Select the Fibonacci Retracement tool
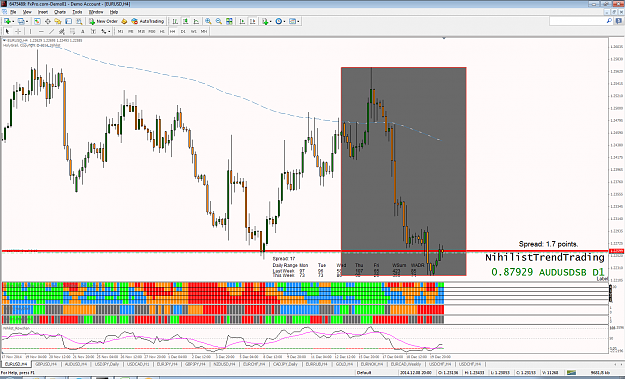This screenshot has height=379, width=625. (x=72, y=31)
